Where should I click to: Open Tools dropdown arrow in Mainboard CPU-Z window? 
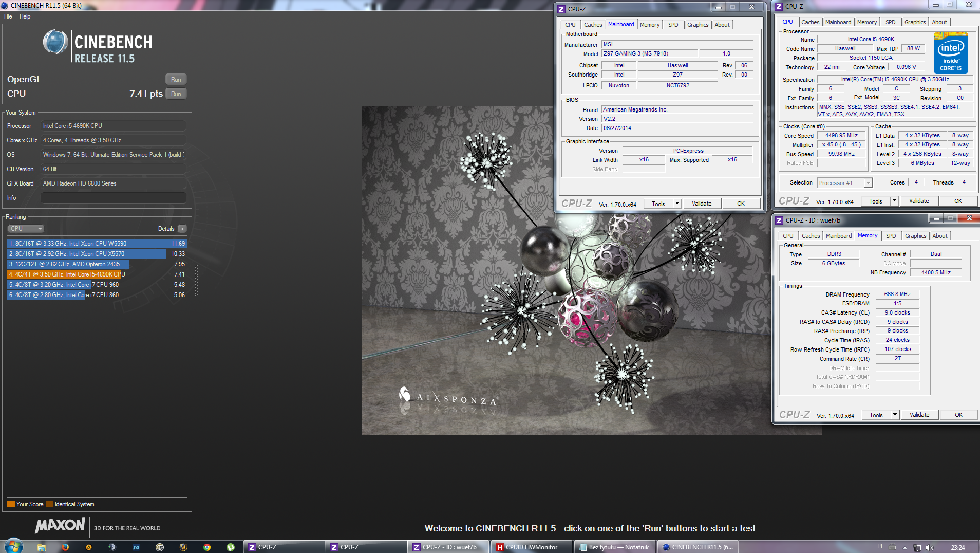tap(677, 204)
